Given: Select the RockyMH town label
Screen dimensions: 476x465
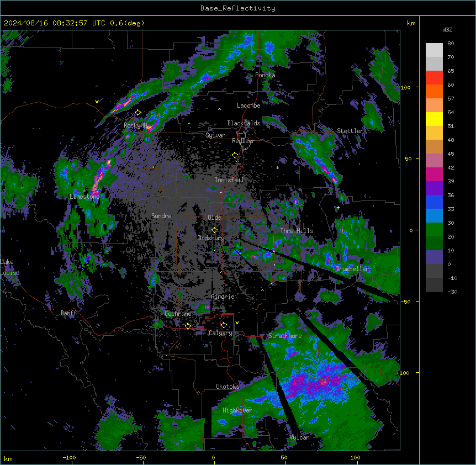Looking at the screenshot, I should click(x=135, y=125).
